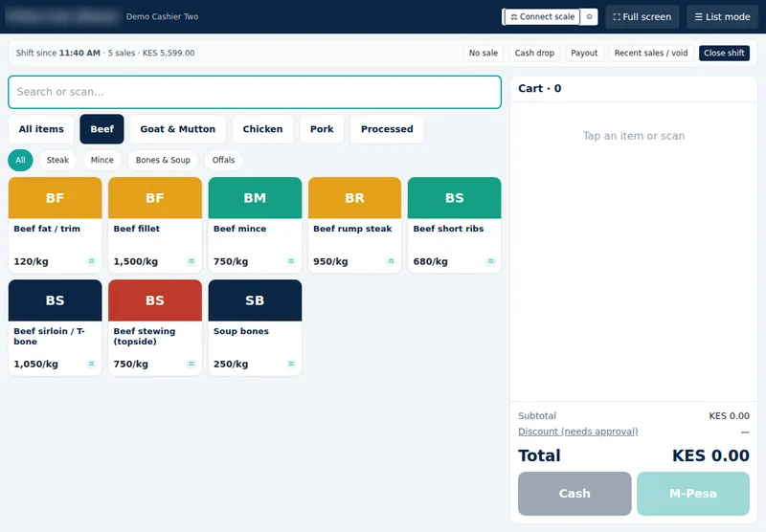
Task: Add Beef fillet BF tile to cart
Action: tap(155, 225)
